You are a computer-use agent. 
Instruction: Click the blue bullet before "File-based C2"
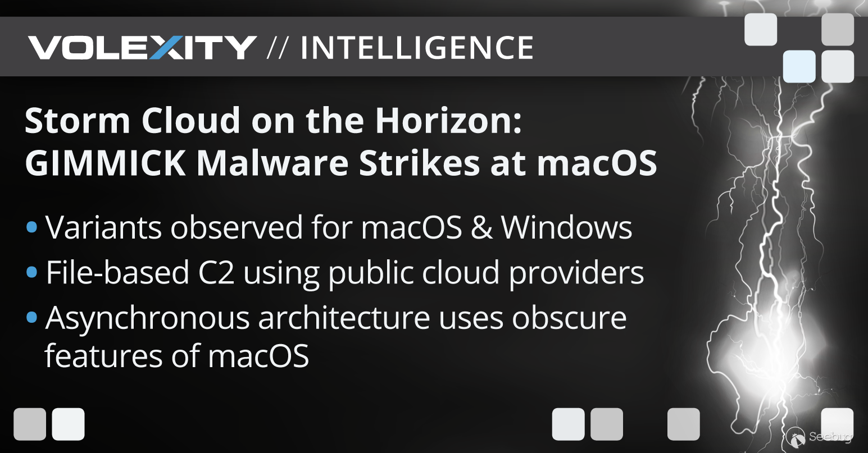click(x=32, y=273)
